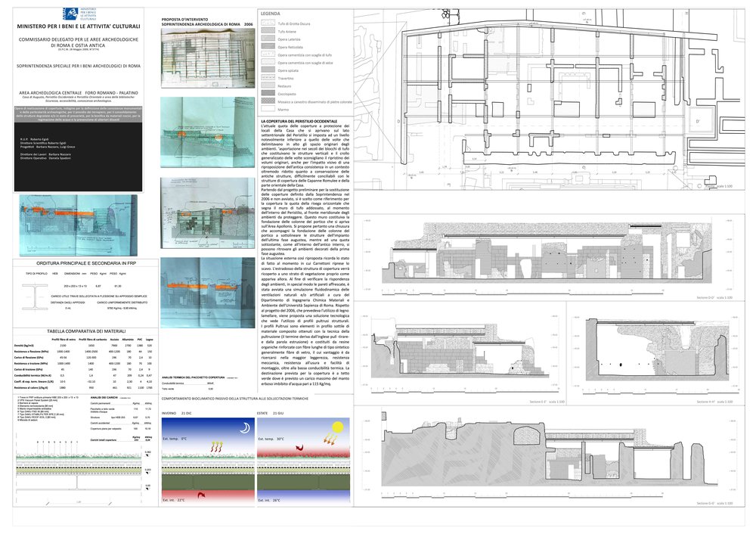Screen dimensions: 756x534
Task: Click the 'Pianta scala 1:100' caption
Action: pos(718,186)
